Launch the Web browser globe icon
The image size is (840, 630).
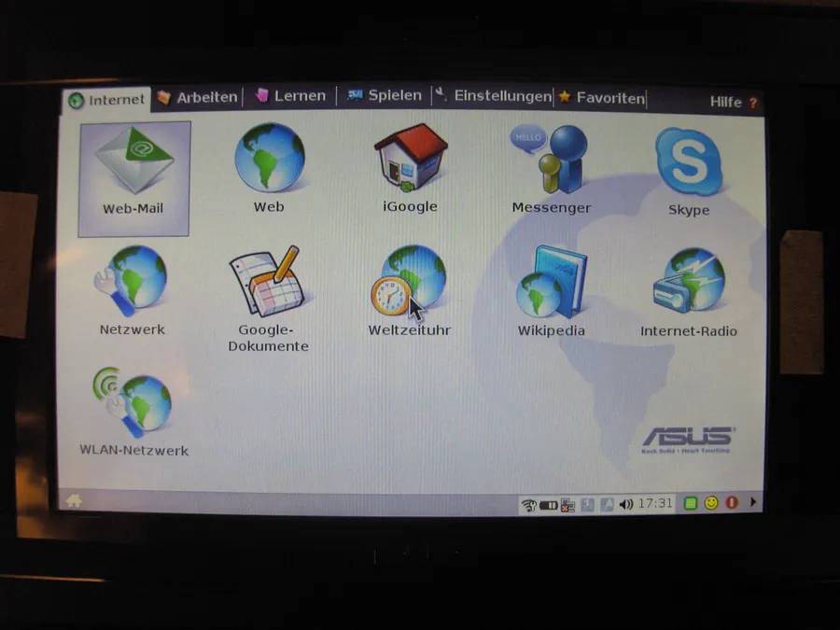click(270, 158)
